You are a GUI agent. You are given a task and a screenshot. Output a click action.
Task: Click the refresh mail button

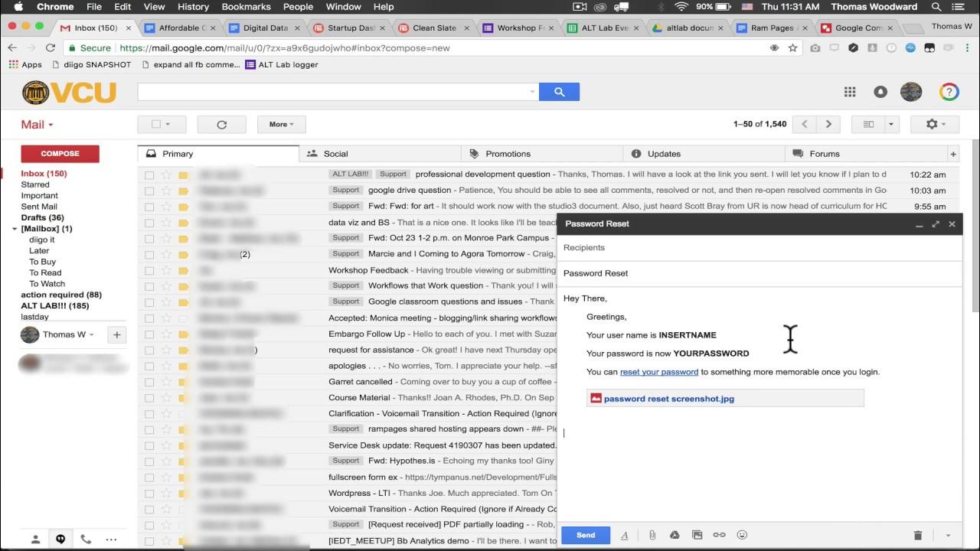tap(221, 124)
